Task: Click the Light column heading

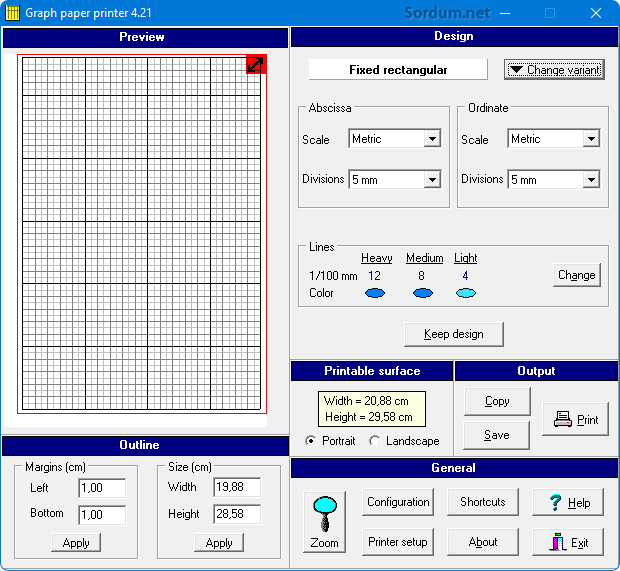Action: (465, 258)
